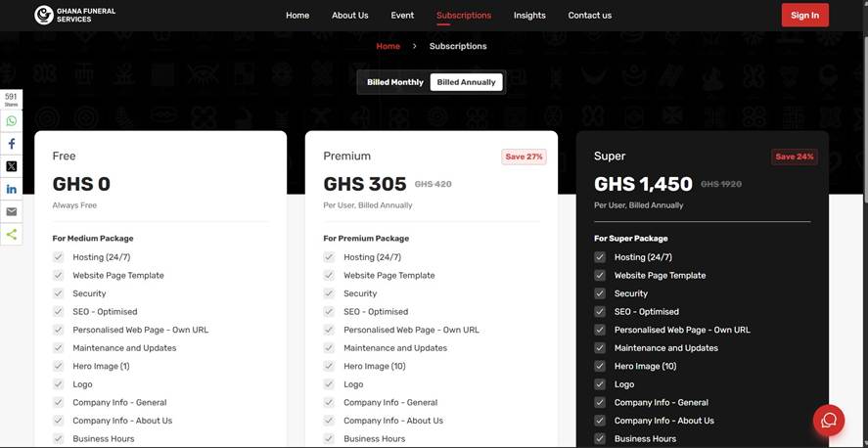Click the GHS 1,450 super price
Screen dimensions: 868x448
point(643,184)
